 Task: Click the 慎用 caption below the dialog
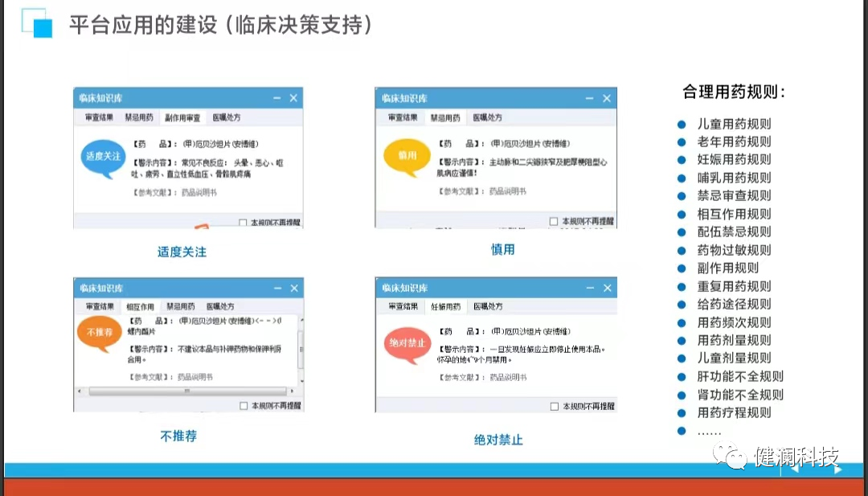coord(502,250)
